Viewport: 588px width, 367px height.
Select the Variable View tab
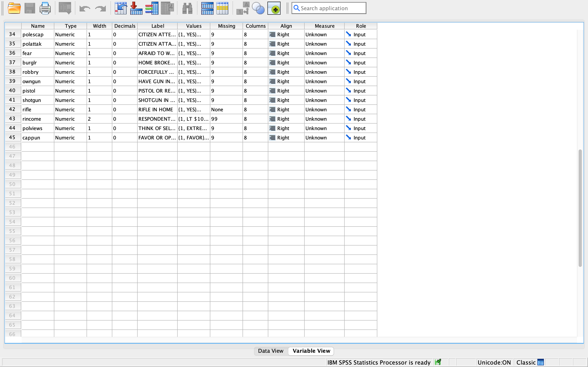pos(311,351)
